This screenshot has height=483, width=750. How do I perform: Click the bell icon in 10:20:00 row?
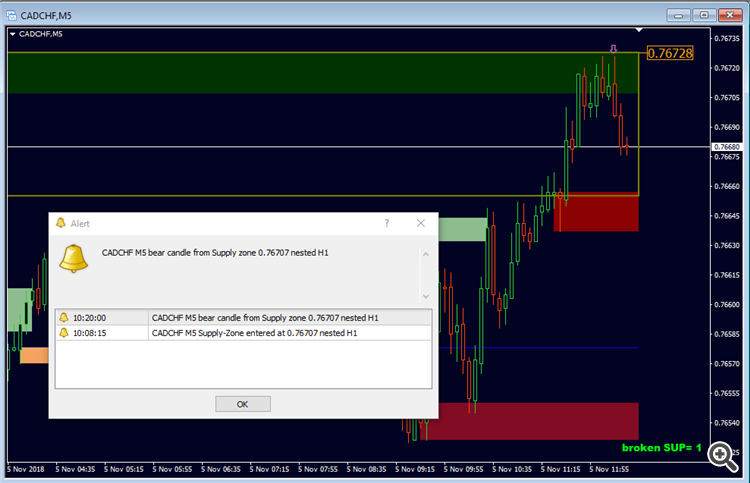pos(64,318)
